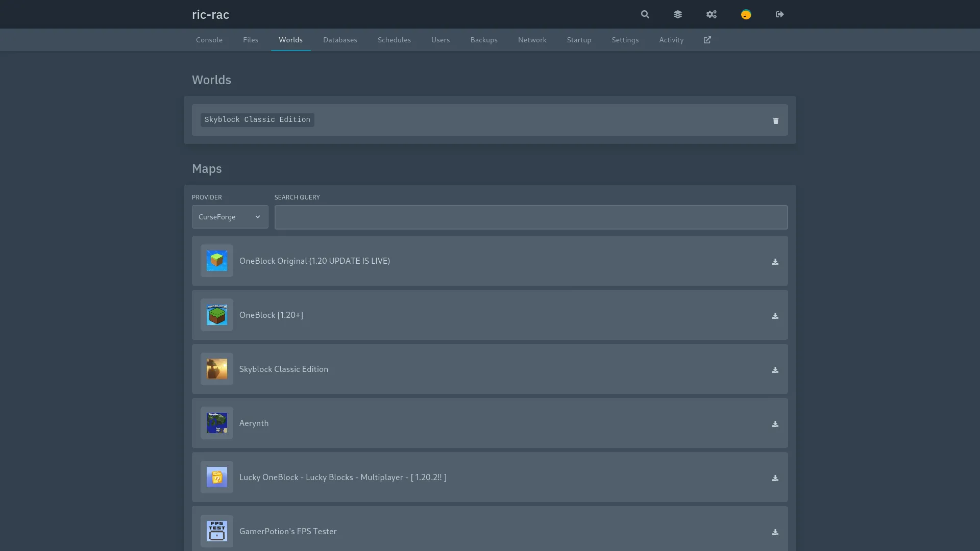This screenshot has height=551, width=980.
Task: Switch to the Console tab
Action: click(x=209, y=40)
